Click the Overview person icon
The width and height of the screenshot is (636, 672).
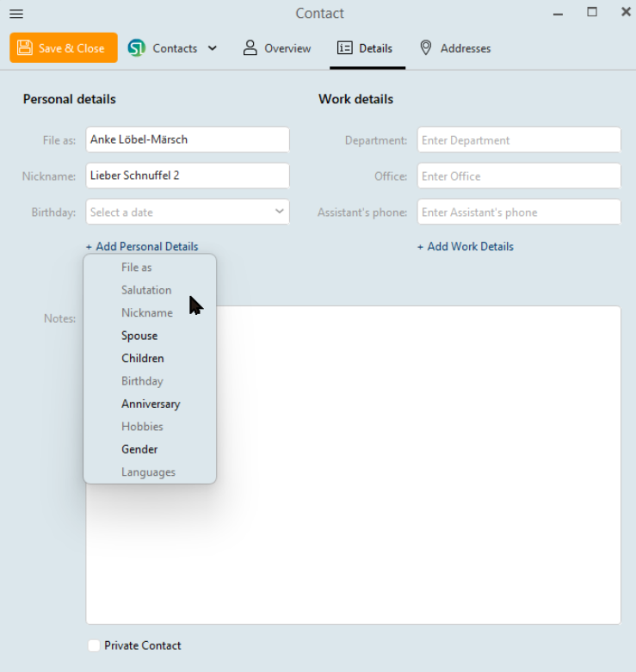click(250, 48)
